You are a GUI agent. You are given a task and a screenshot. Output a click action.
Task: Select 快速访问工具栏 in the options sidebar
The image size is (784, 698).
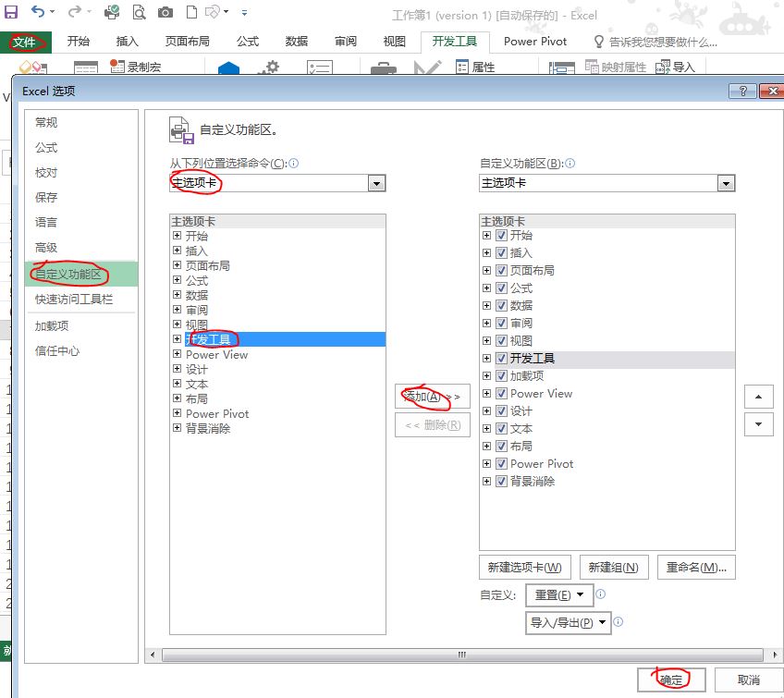pyautogui.click(x=73, y=300)
